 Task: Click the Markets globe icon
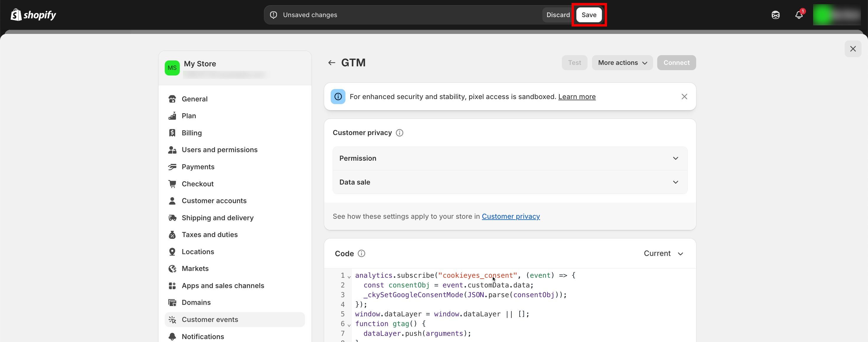click(x=172, y=269)
